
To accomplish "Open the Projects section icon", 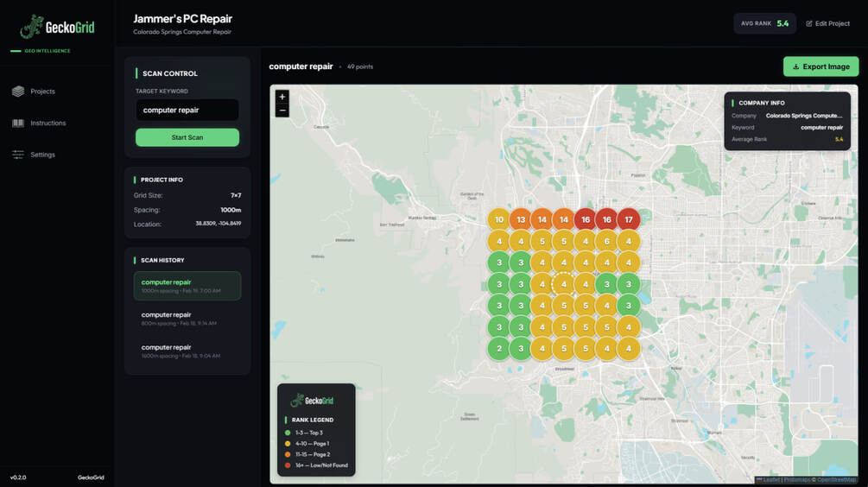I will point(18,92).
